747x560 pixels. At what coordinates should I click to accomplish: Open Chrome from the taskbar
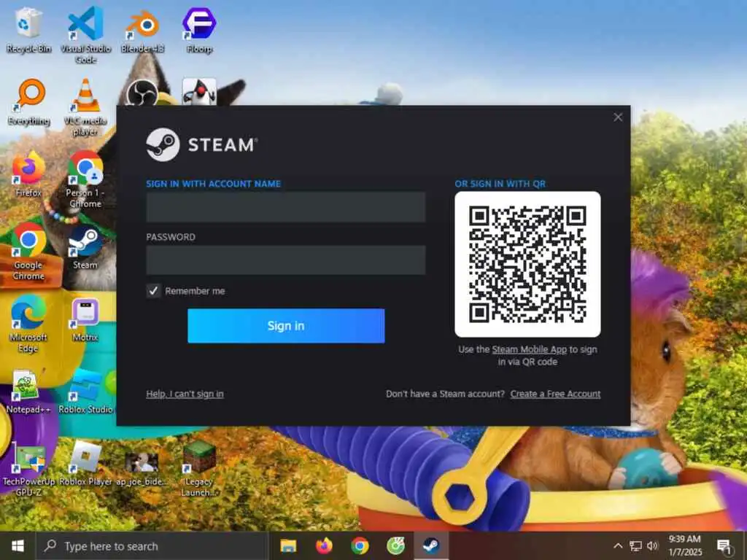(x=360, y=545)
